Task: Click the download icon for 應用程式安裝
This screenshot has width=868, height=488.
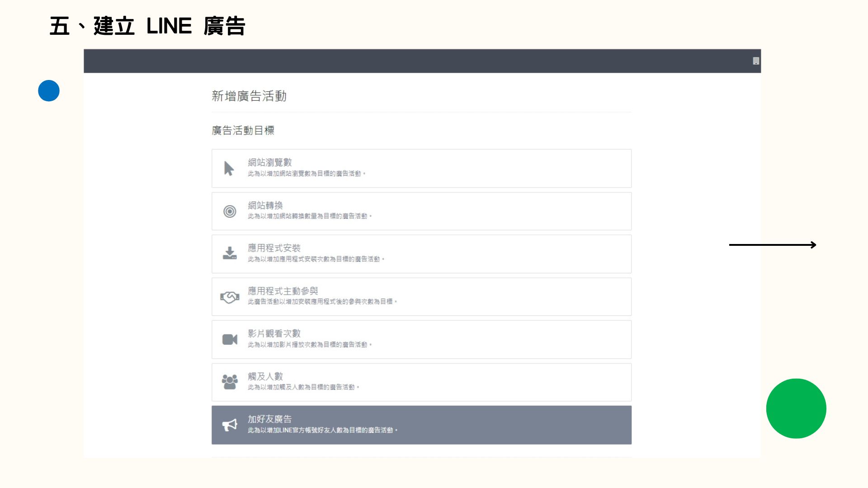Action: pyautogui.click(x=230, y=253)
